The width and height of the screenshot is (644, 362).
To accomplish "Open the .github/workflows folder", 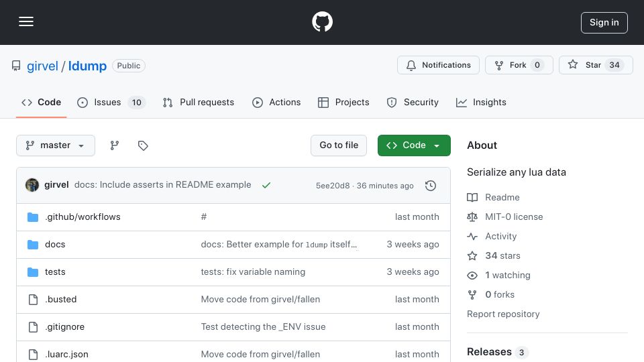I will [83, 217].
